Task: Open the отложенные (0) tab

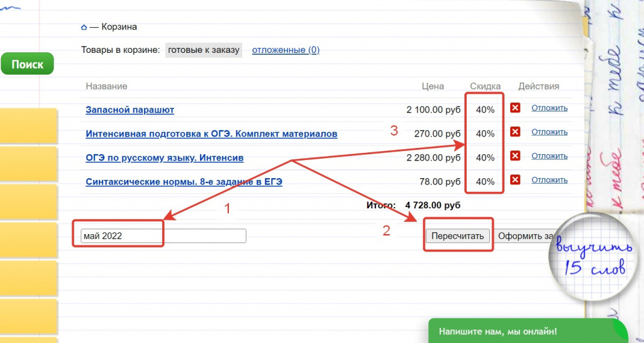Action: click(x=286, y=50)
